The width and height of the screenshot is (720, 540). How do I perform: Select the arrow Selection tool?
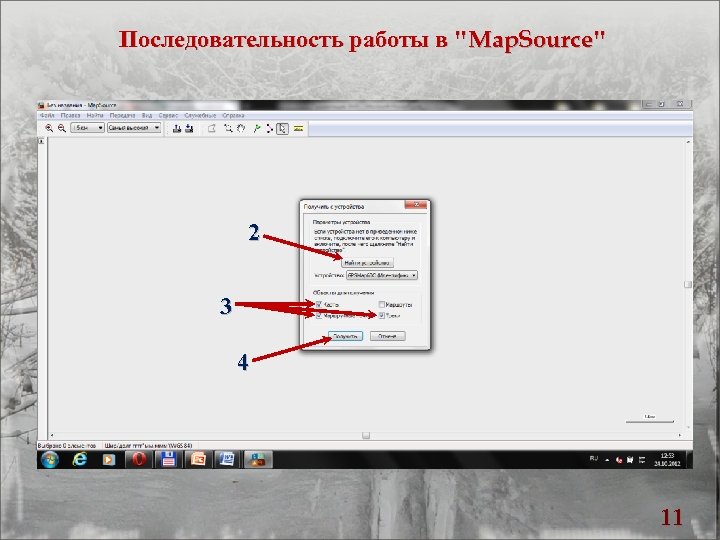(x=283, y=129)
